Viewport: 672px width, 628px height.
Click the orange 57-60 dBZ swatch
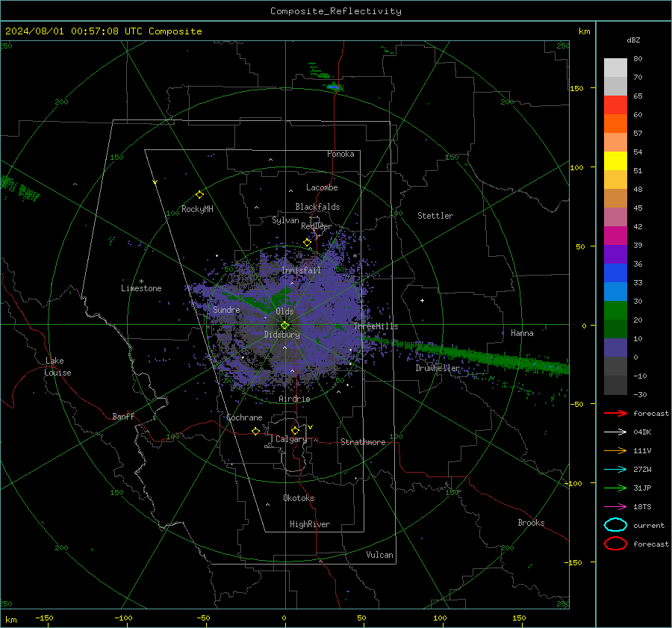pyautogui.click(x=615, y=124)
